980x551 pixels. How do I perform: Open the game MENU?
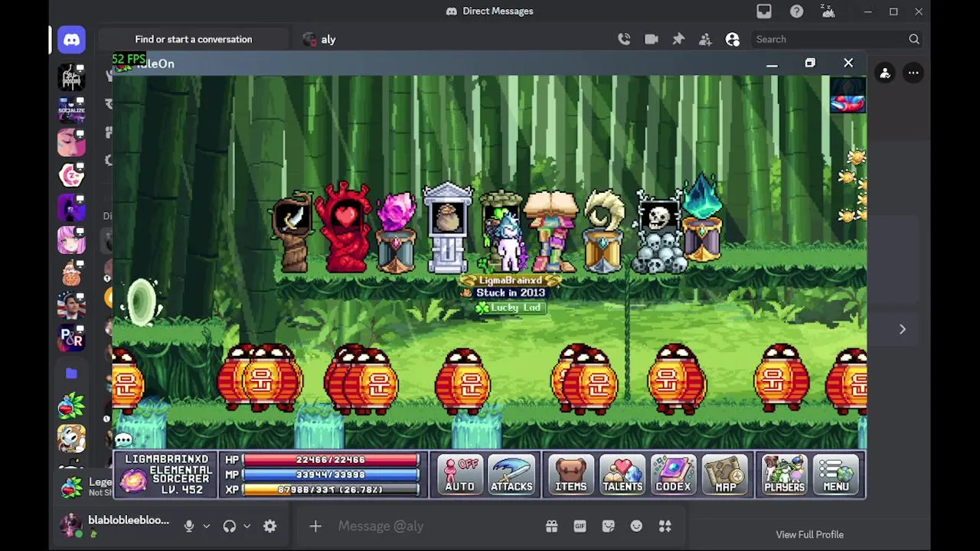click(836, 474)
